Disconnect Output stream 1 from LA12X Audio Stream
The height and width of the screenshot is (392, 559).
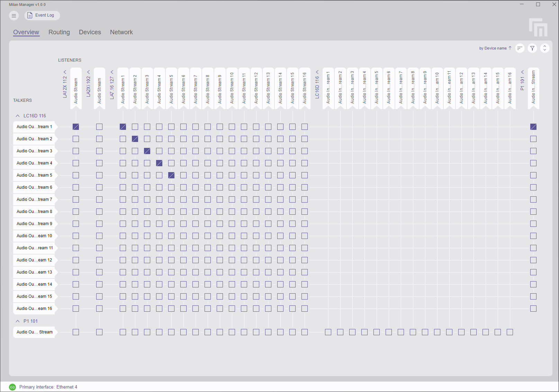[76, 127]
